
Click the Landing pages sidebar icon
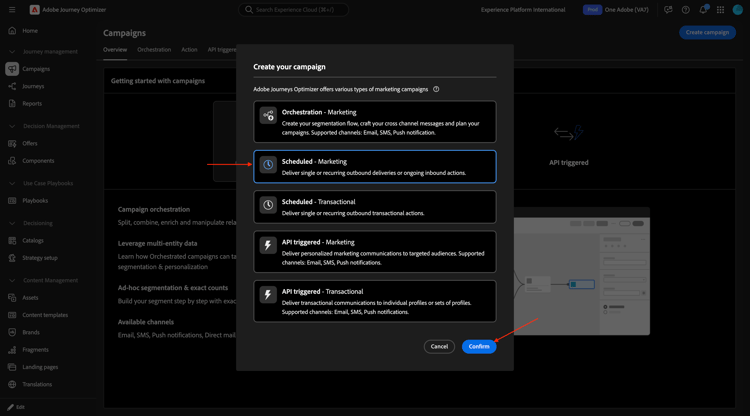tap(12, 367)
